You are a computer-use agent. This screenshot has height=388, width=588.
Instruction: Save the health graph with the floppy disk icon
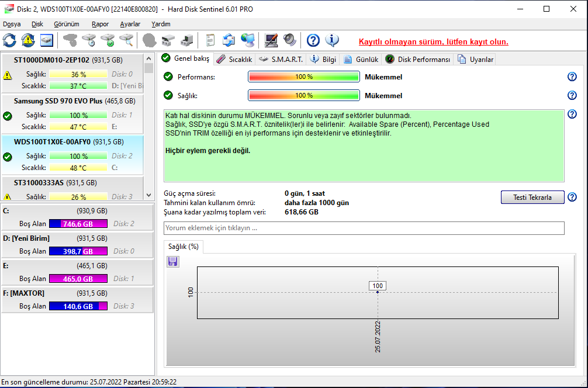[x=173, y=262]
